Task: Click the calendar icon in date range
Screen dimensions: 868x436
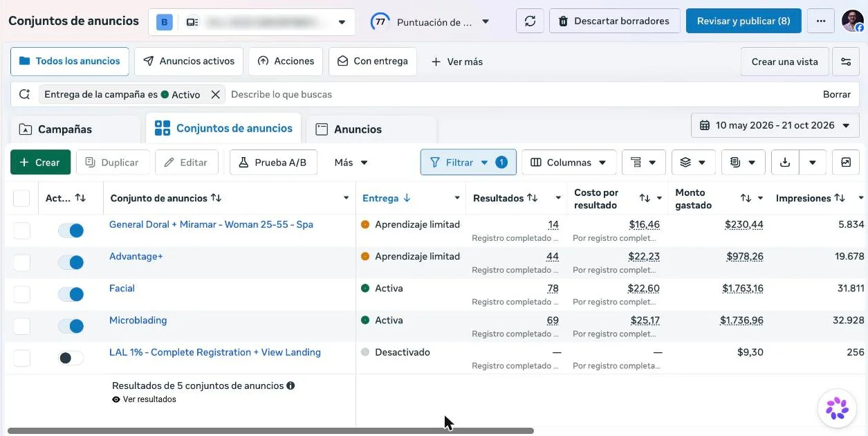Action: point(705,125)
